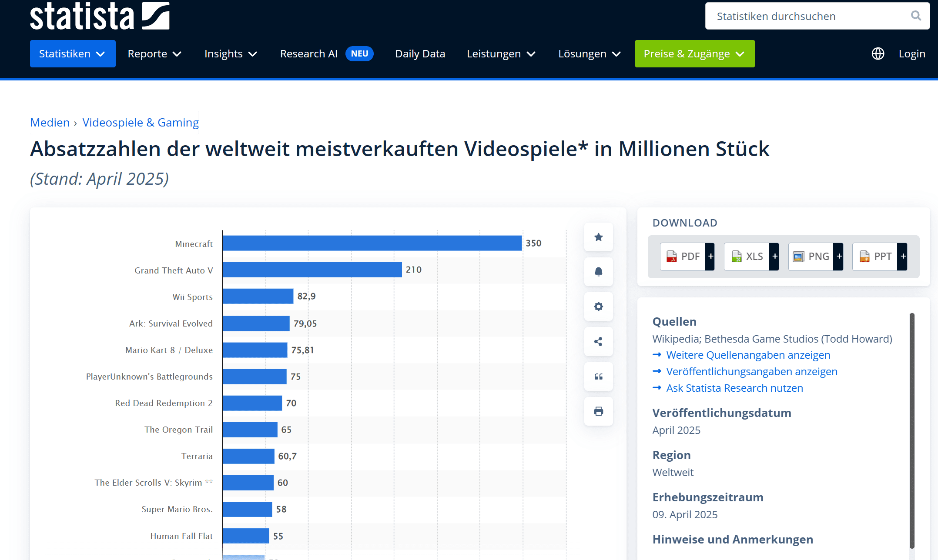Click The Elder Scrolls V: Skyrim label
The width and height of the screenshot is (938, 560).
(154, 483)
